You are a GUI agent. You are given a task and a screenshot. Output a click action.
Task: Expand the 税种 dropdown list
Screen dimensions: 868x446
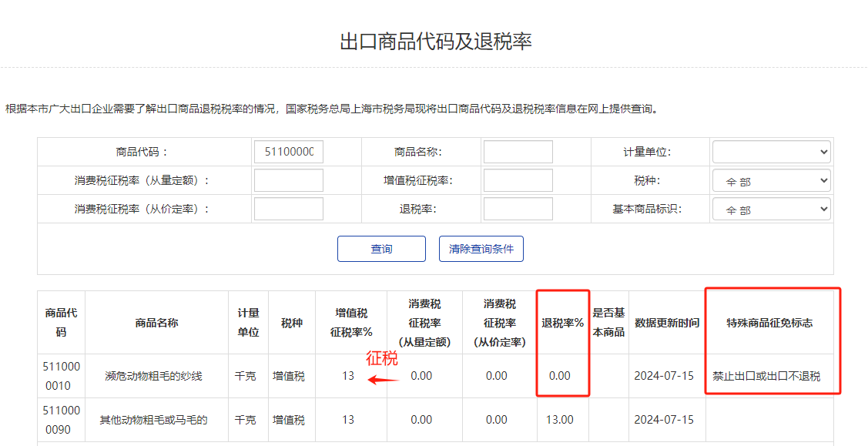[771, 181]
